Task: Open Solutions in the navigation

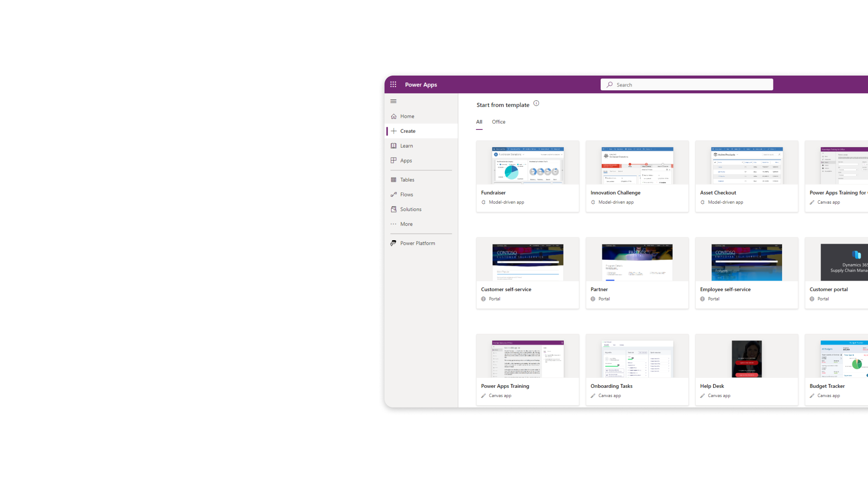Action: 411,209
